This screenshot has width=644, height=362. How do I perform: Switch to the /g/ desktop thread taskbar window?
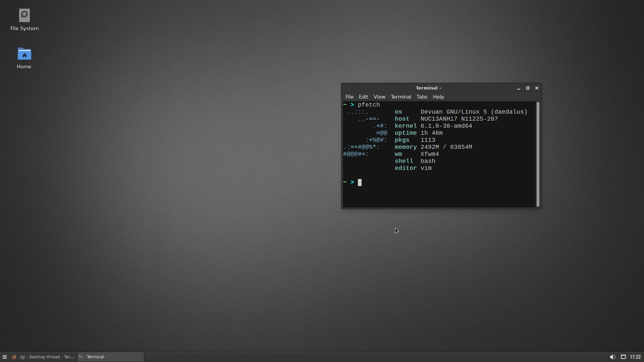[x=43, y=357]
